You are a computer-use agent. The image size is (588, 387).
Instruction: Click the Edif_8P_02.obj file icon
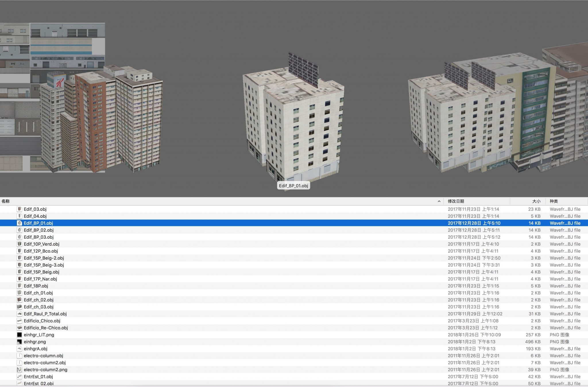tap(20, 230)
